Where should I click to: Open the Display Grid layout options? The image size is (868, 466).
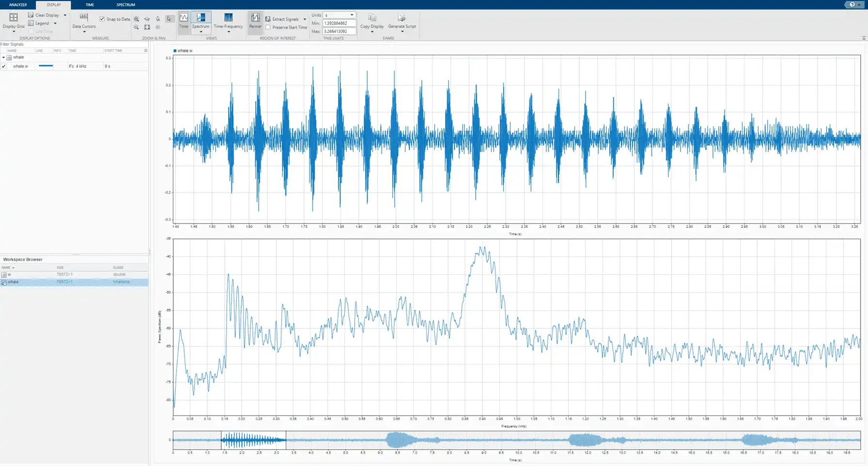pyautogui.click(x=13, y=20)
